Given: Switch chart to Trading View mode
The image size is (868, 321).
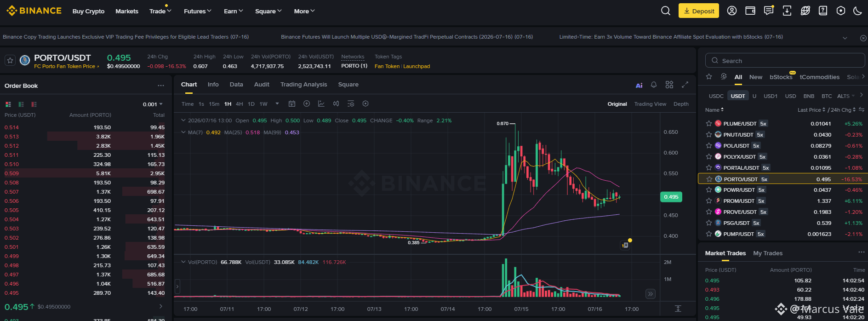Looking at the screenshot, I should [x=650, y=104].
